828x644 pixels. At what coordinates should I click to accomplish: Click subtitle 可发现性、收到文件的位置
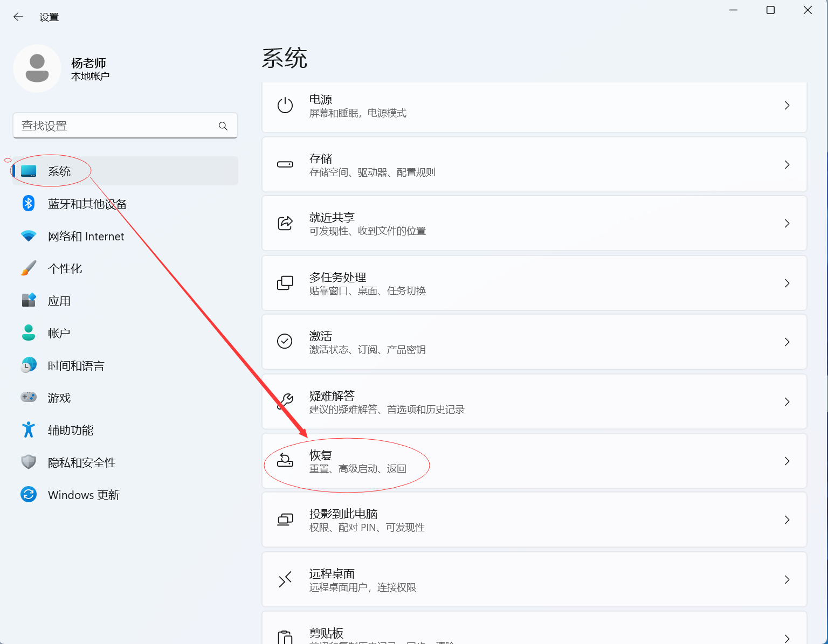(368, 231)
